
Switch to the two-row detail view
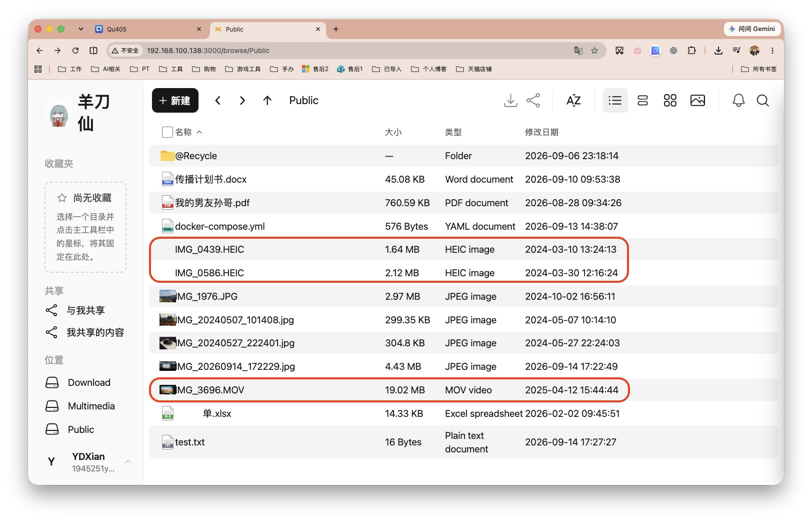coord(642,101)
